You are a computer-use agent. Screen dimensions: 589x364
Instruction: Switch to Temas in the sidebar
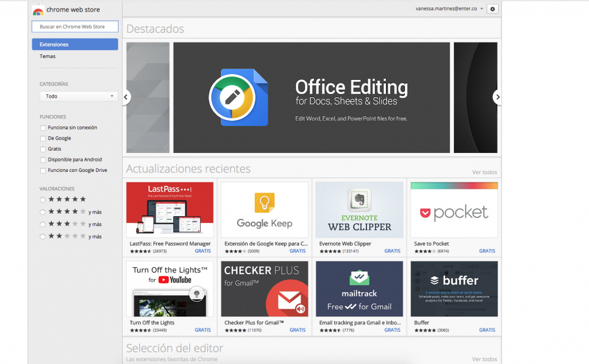pos(48,56)
